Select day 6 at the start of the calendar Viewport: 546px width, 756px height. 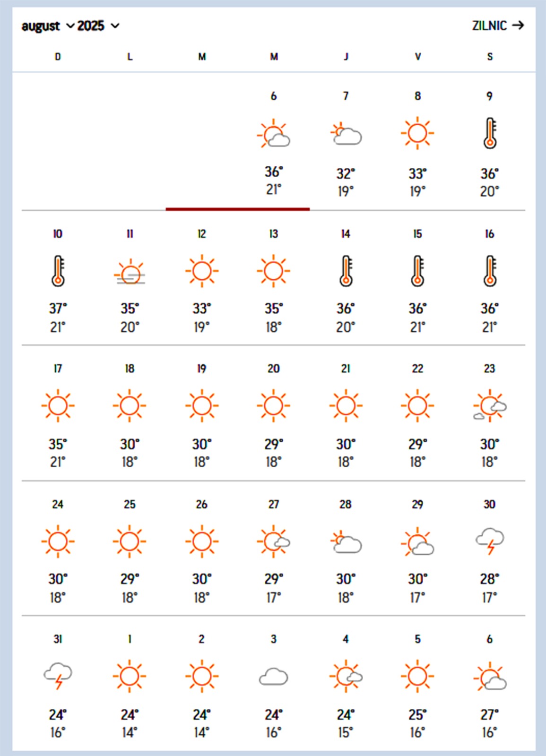273,96
